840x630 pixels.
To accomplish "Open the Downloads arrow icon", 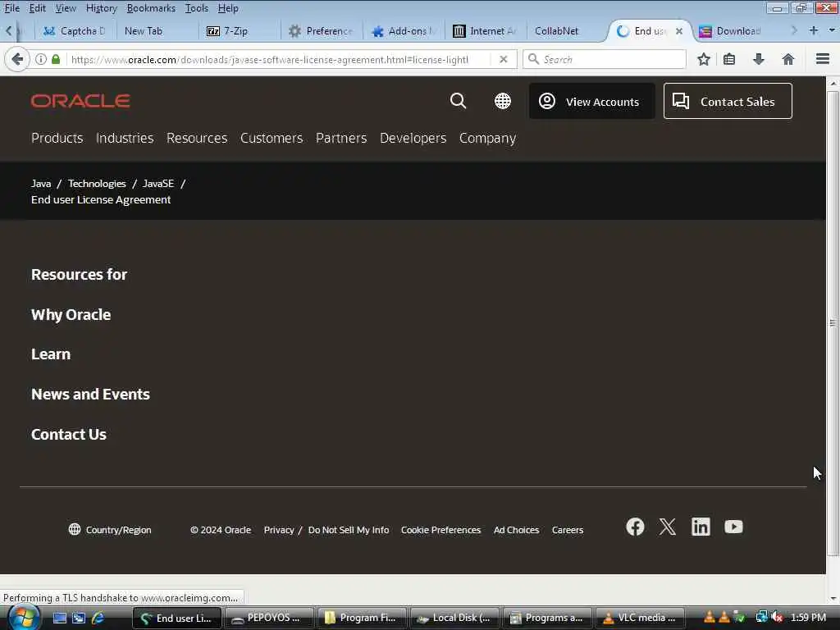I will coord(758,59).
